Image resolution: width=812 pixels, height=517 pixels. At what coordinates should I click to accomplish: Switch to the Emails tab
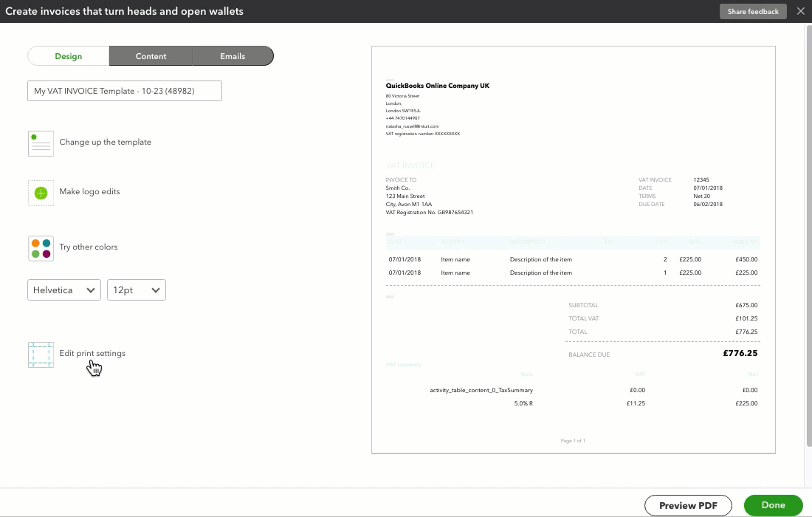233,56
